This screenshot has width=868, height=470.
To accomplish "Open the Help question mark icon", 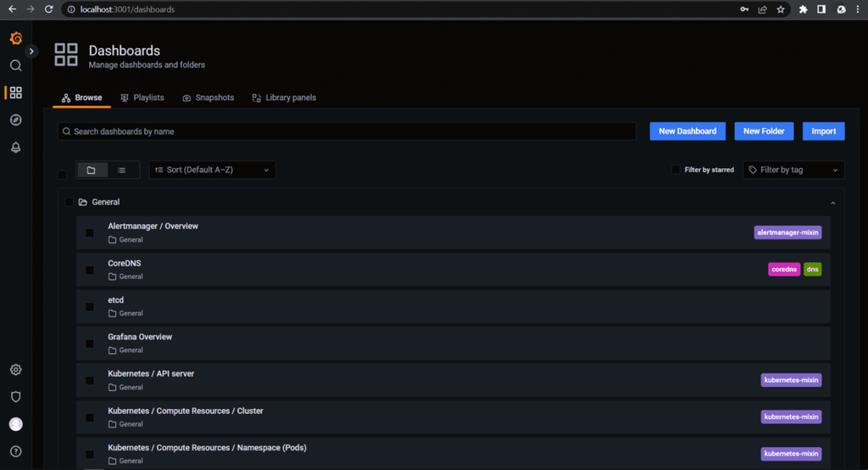I will point(15,451).
